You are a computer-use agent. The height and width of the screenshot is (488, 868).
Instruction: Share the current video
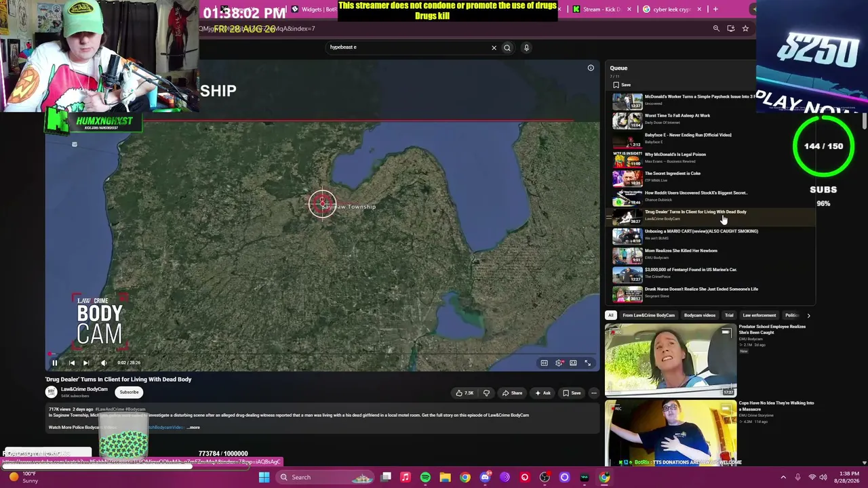point(512,393)
